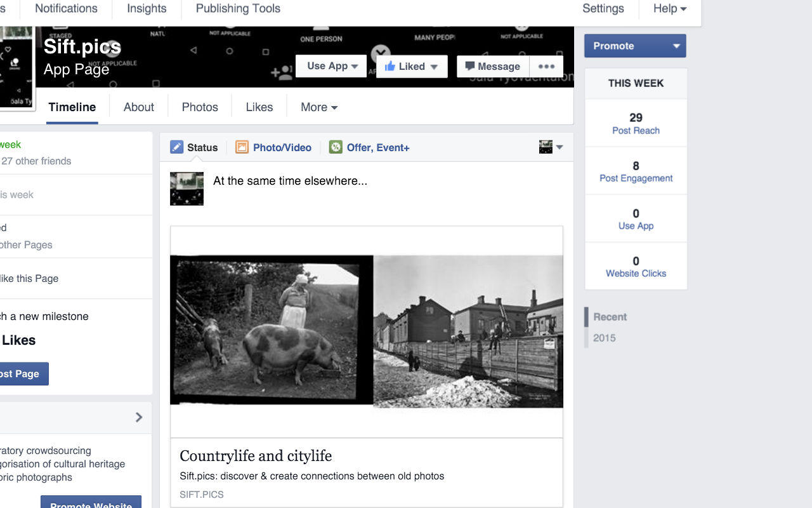Click the thumbs-up Liked icon

click(x=390, y=66)
